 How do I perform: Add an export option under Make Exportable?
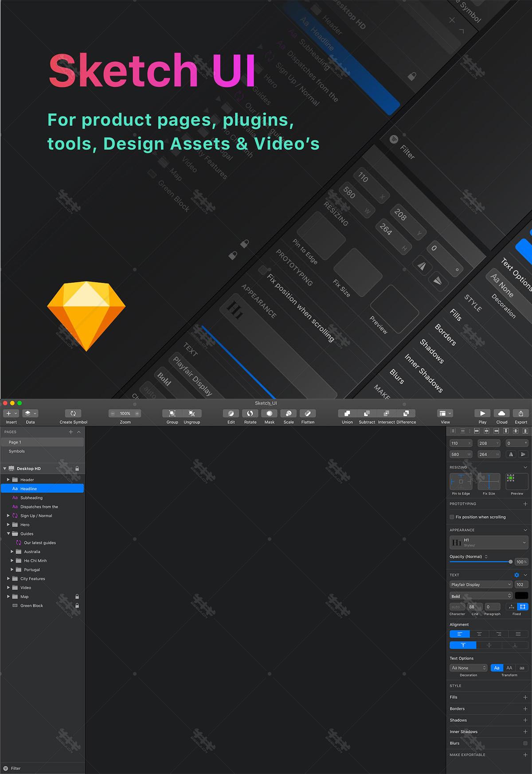525,755
